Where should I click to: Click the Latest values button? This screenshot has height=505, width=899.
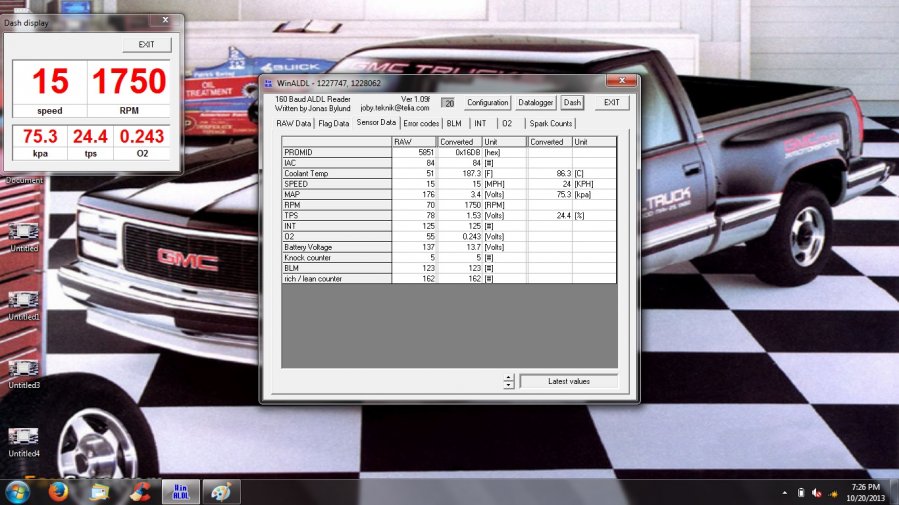click(569, 381)
